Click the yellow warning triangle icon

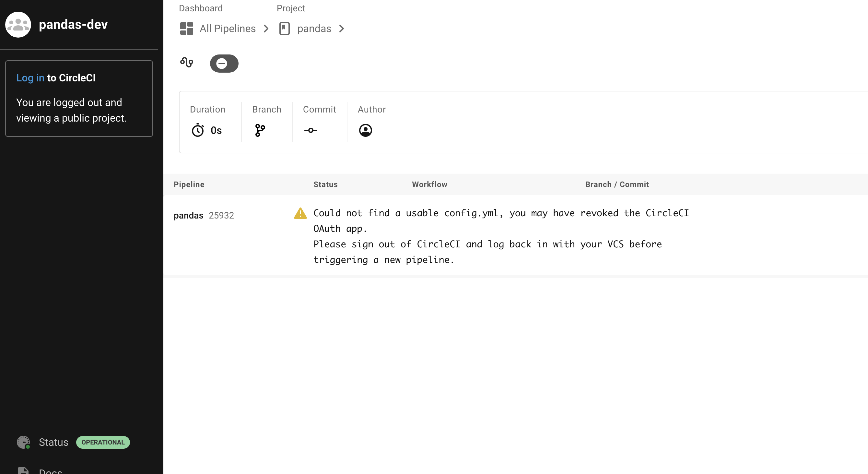tap(300, 213)
